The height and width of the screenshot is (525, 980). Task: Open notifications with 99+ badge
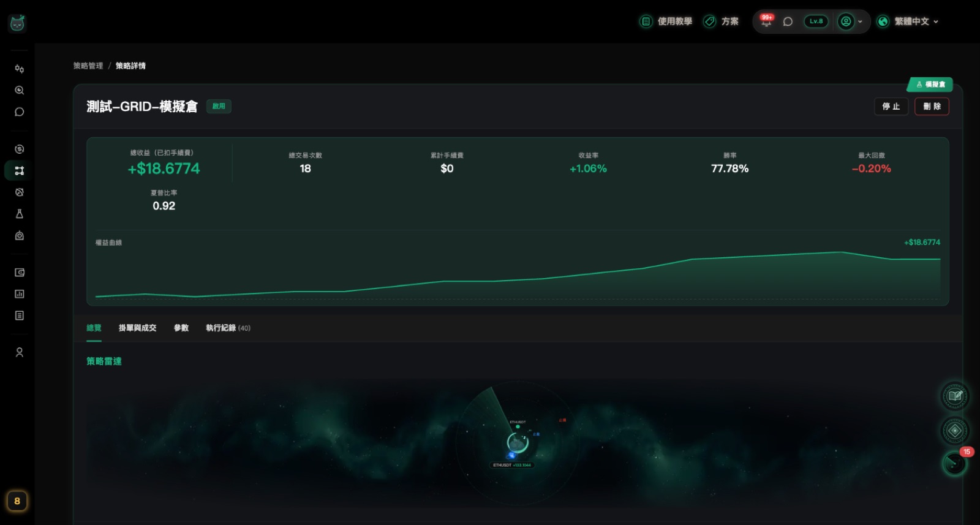coord(766,21)
